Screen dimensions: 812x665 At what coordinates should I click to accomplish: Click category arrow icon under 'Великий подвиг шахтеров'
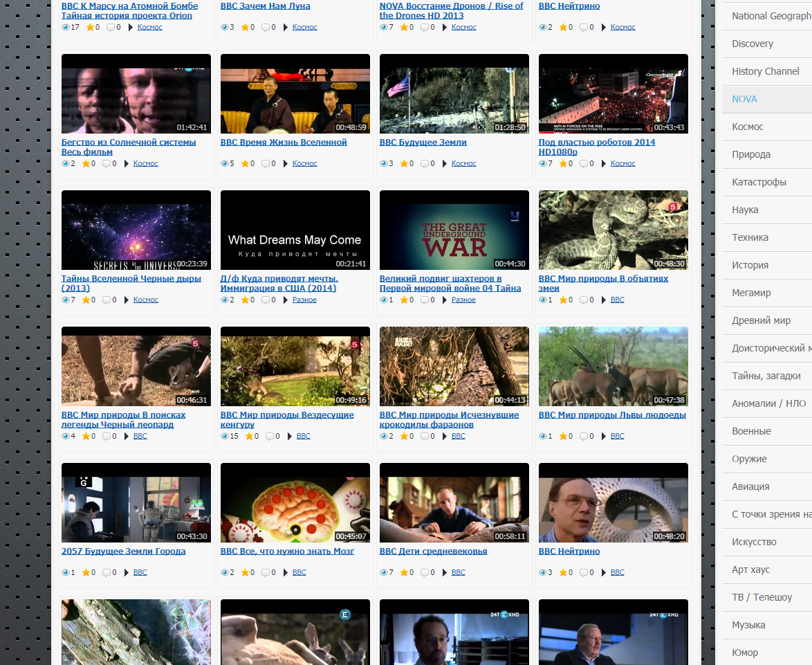(444, 300)
